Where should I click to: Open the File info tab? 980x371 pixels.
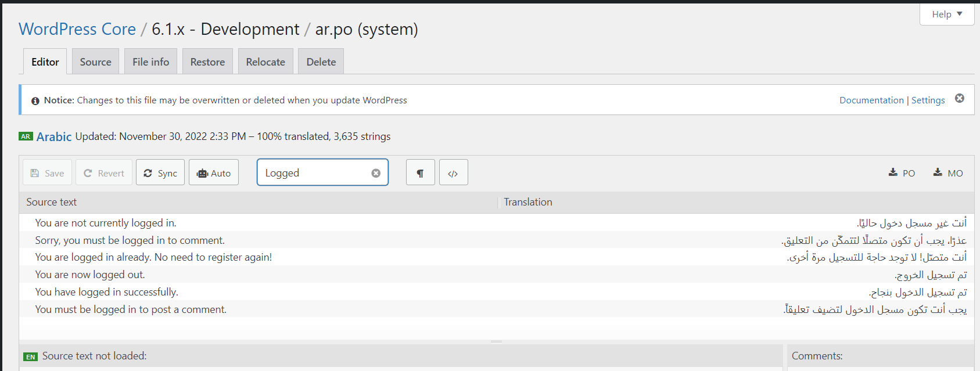[x=151, y=62]
